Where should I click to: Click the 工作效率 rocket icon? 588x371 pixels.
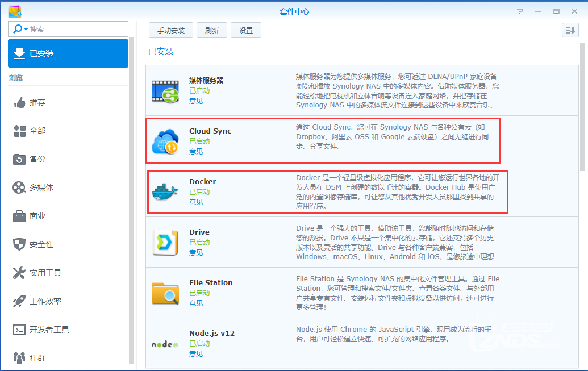point(19,301)
